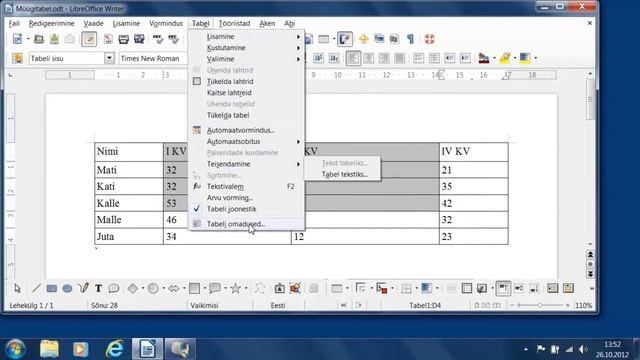The height and width of the screenshot is (360, 640).
Task: Select the Ellipse drawing tool
Action: pos(67,289)
